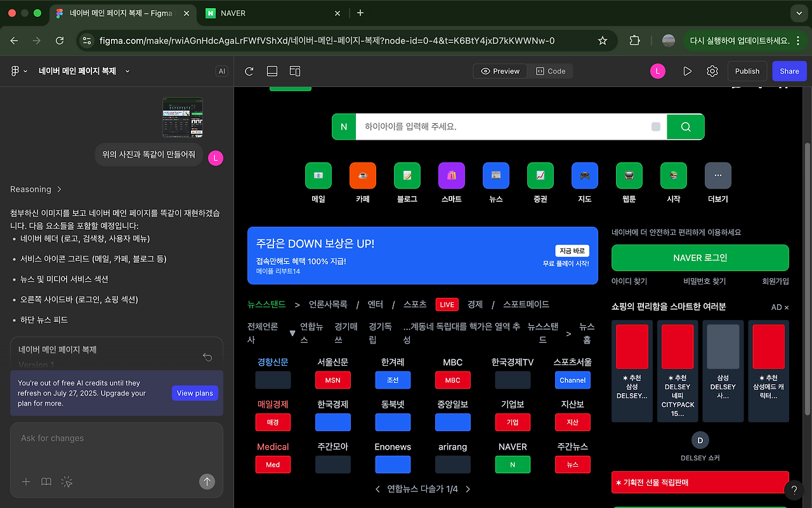The image size is (812, 508).
Task: Go back with Chrome's back arrow
Action: tap(15, 41)
